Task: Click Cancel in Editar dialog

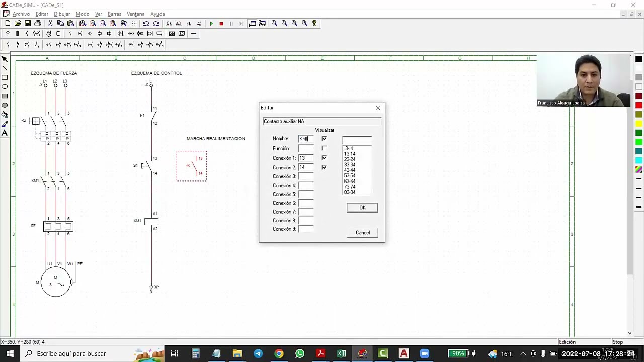Action: (362, 233)
